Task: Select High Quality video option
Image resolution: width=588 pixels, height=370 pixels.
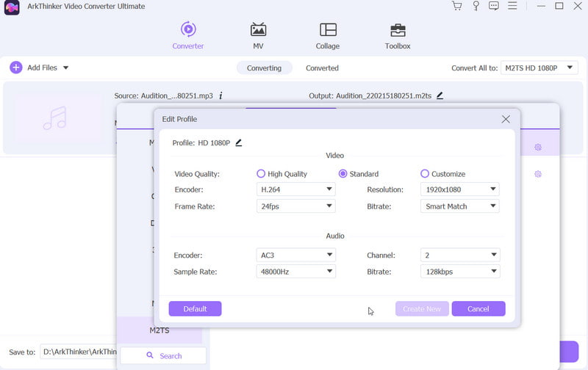Action: pos(282,174)
